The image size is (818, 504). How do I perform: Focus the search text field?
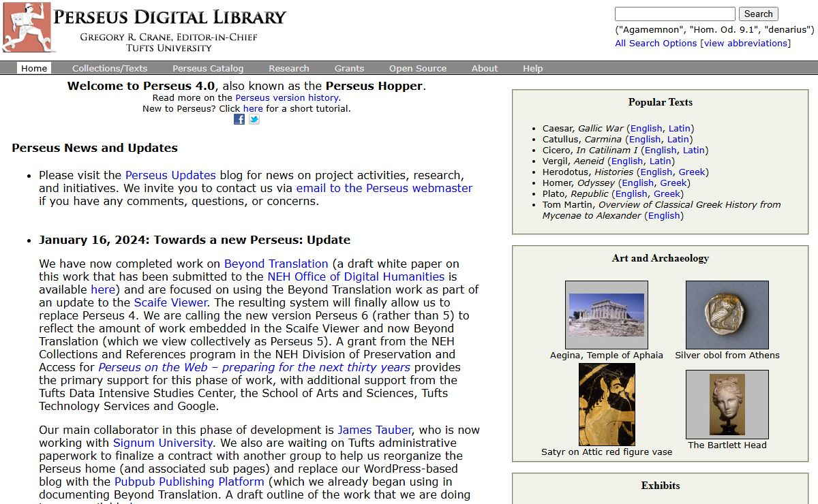pyautogui.click(x=675, y=14)
